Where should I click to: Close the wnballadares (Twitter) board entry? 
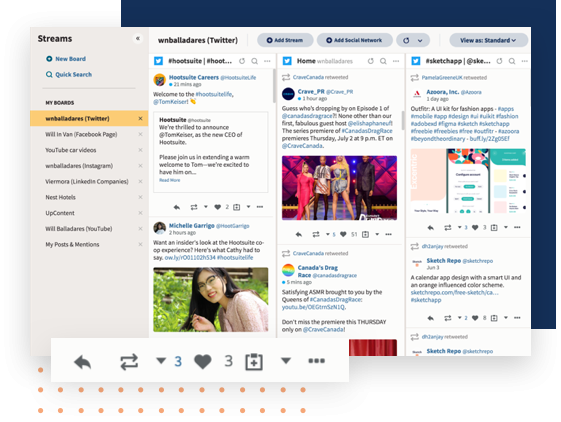(140, 118)
